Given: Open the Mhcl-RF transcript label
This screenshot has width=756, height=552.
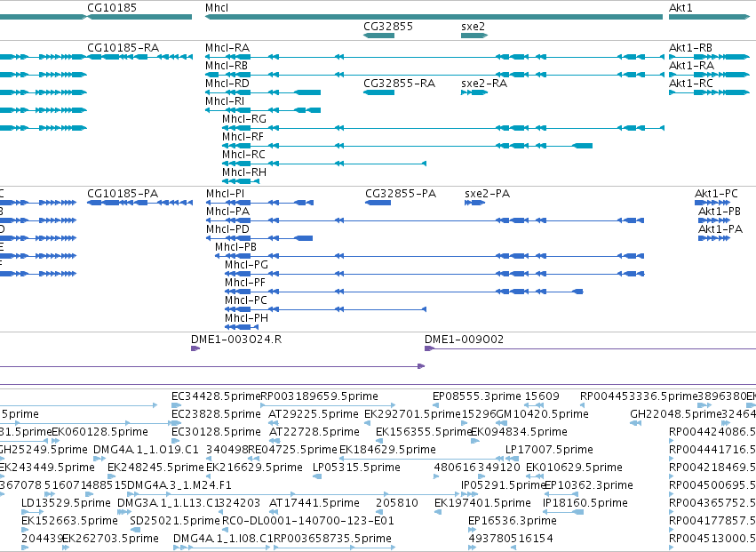Looking at the screenshot, I should [243, 137].
